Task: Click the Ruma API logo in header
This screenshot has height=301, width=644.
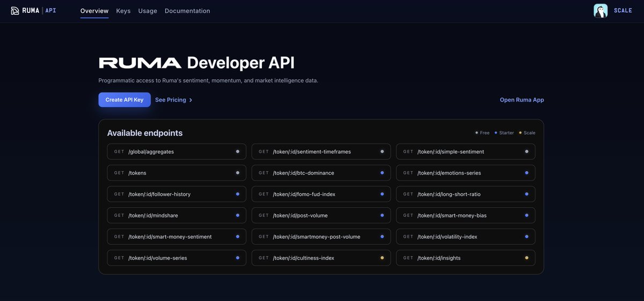Action: tap(33, 11)
